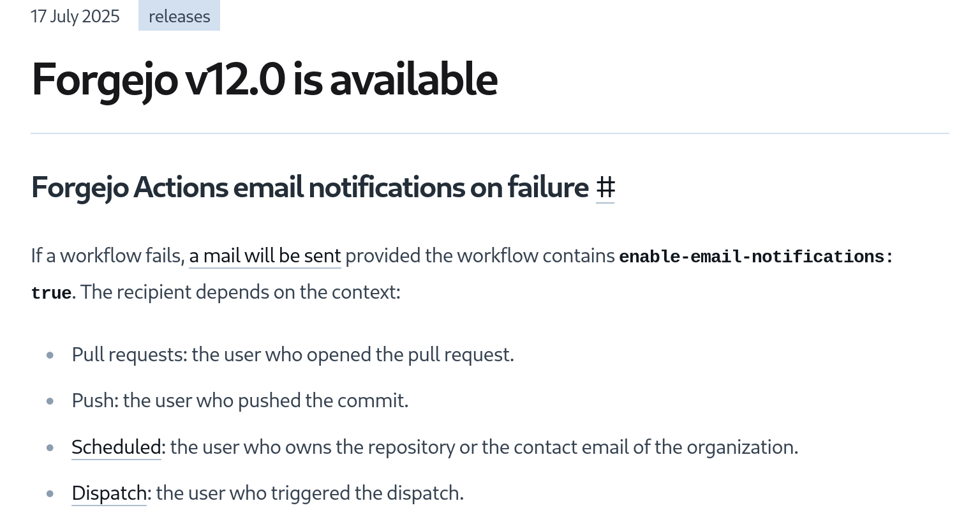The height and width of the screenshot is (517, 980).
Task: Click the horizontal divider under the title
Action: [x=490, y=133]
